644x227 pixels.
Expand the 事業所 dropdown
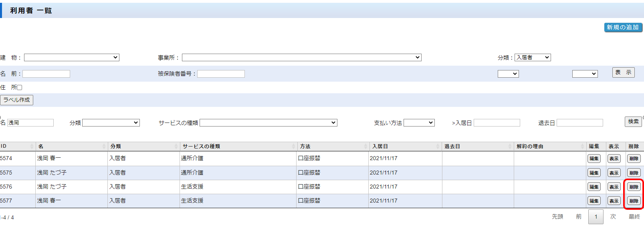301,58
